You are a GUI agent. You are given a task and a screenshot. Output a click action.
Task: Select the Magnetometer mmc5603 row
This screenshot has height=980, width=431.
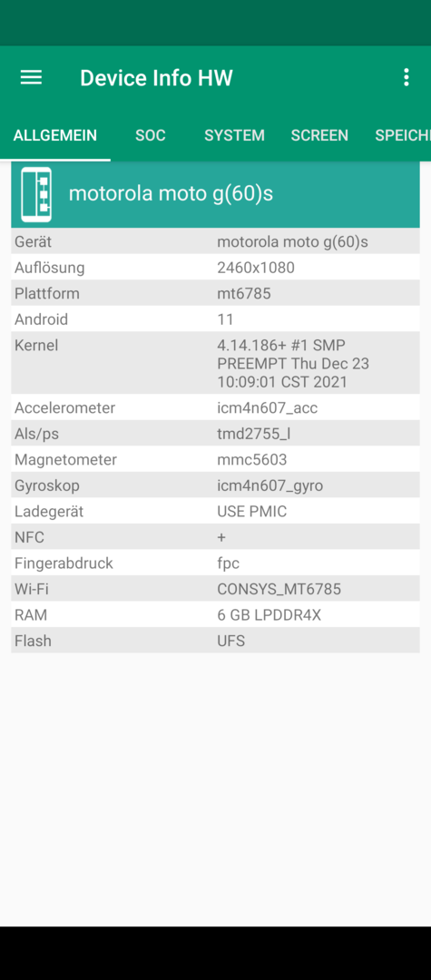pos(215,459)
